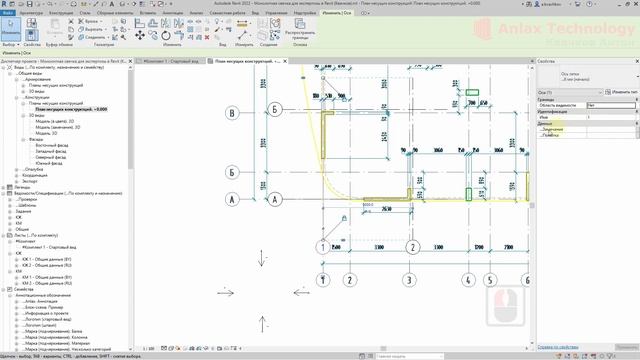The width and height of the screenshot is (640, 360).
Task: Click the Save icon in quick access toolbar
Action: [x=29, y=4]
